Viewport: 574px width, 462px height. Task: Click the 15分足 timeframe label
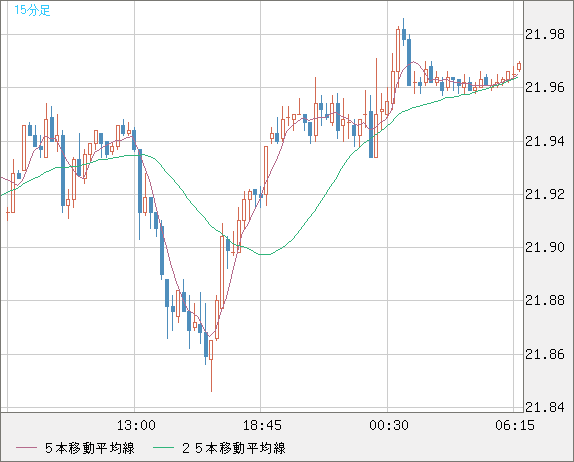coord(32,10)
